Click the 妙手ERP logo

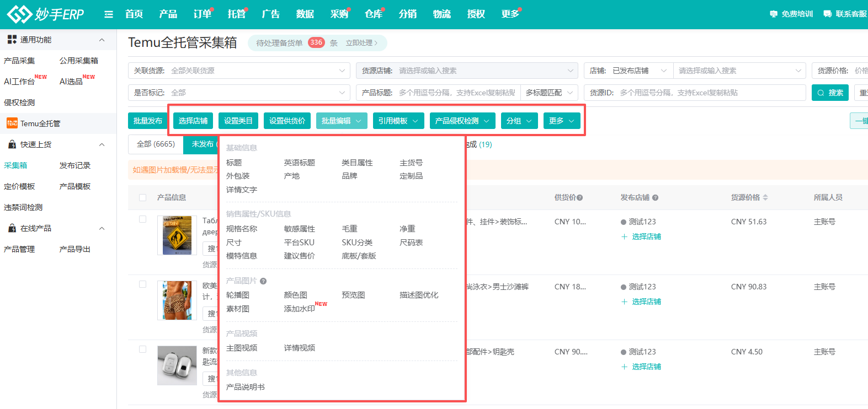coord(45,14)
